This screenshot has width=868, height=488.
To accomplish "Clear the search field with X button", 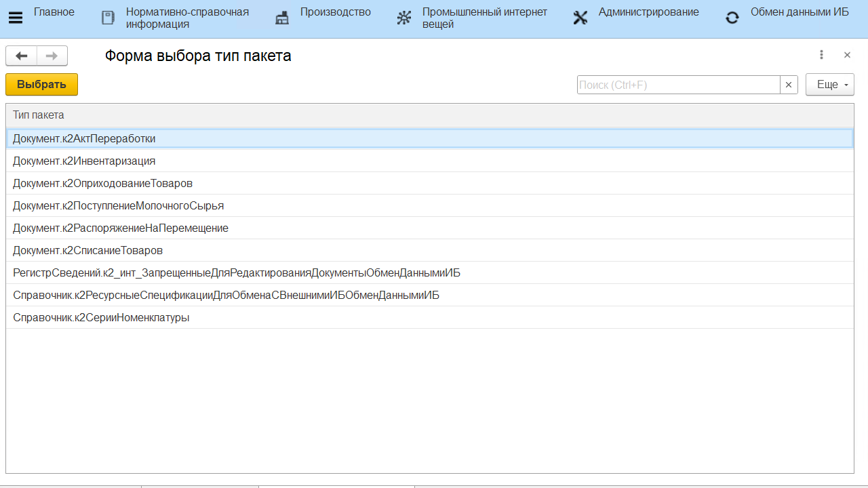I will [788, 85].
